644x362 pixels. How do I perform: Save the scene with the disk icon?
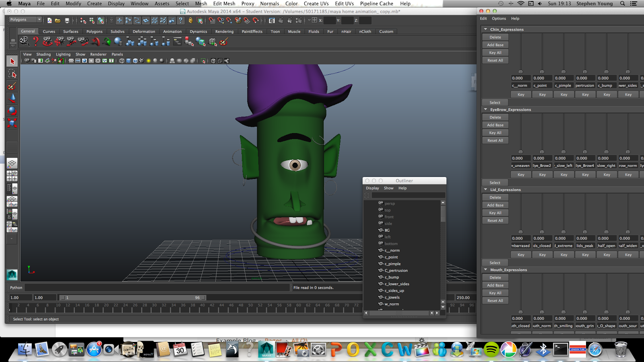click(66, 21)
